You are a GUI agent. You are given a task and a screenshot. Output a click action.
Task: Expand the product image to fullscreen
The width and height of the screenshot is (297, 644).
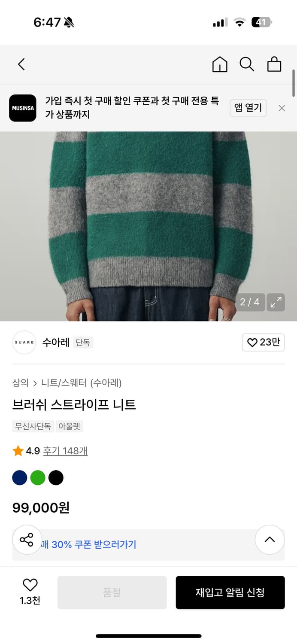275,302
